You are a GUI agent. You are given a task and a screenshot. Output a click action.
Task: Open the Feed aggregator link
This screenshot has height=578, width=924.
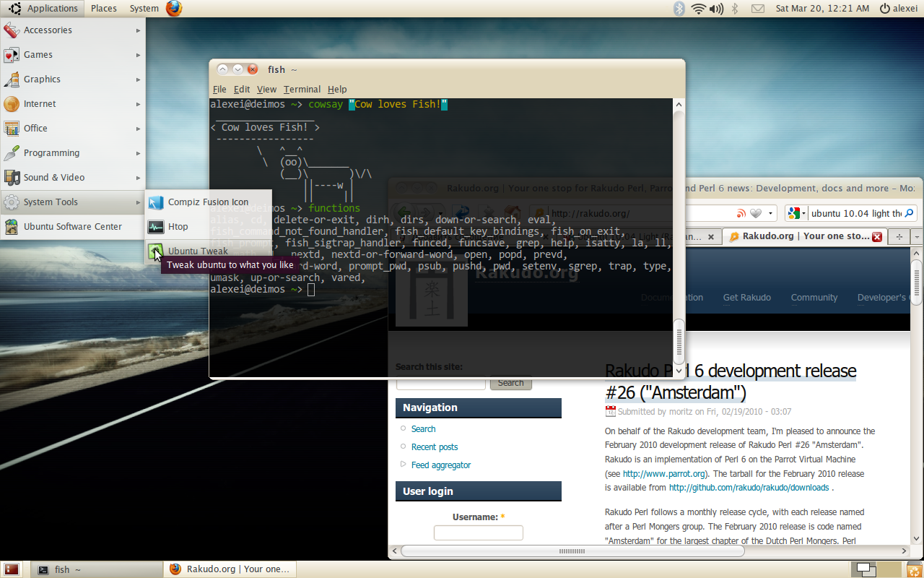click(x=441, y=465)
